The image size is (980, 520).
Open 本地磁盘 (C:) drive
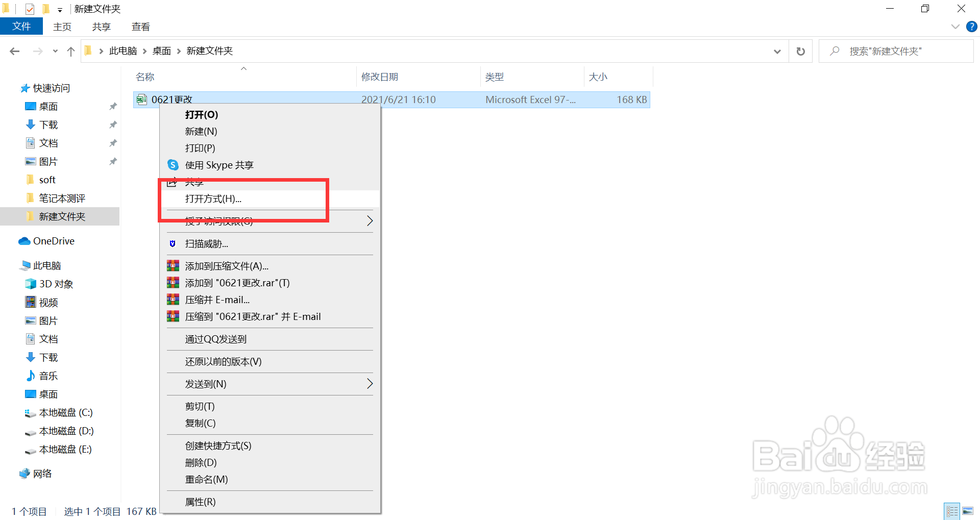tap(66, 413)
